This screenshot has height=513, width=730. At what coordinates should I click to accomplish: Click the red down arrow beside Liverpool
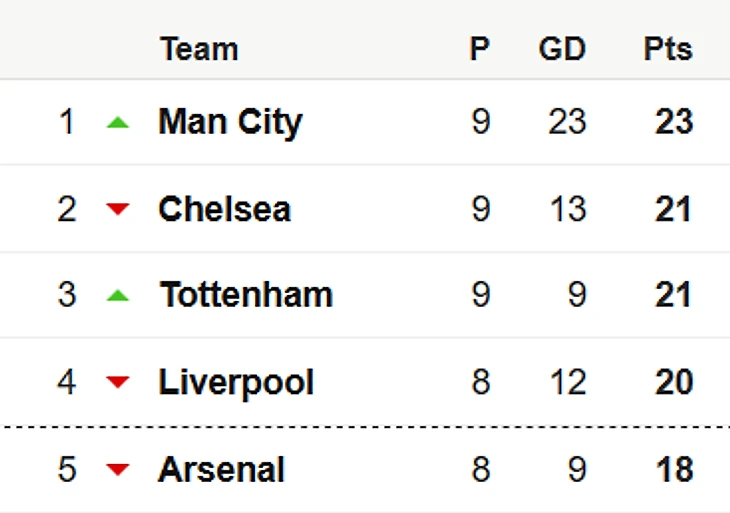point(118,382)
